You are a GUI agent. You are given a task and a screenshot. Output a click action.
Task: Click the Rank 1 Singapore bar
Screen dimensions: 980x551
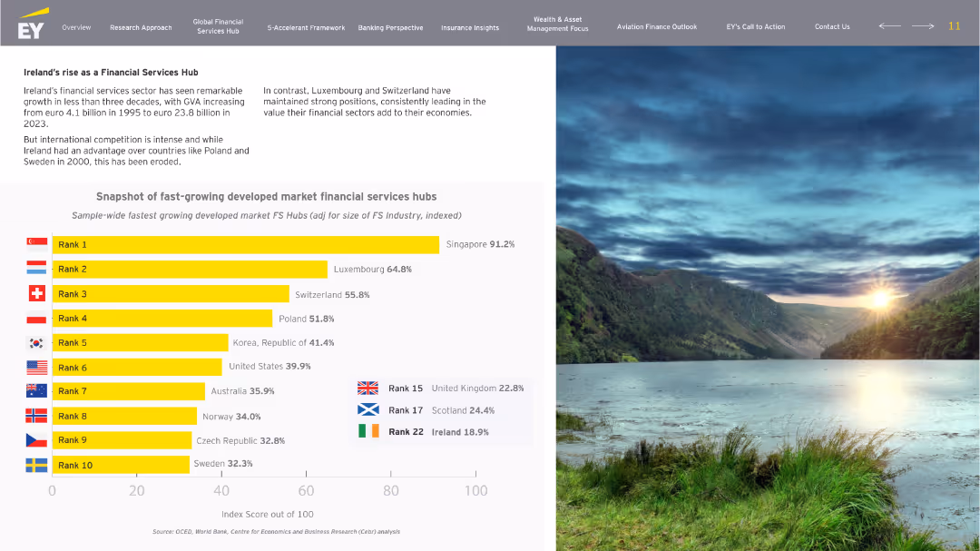(246, 244)
